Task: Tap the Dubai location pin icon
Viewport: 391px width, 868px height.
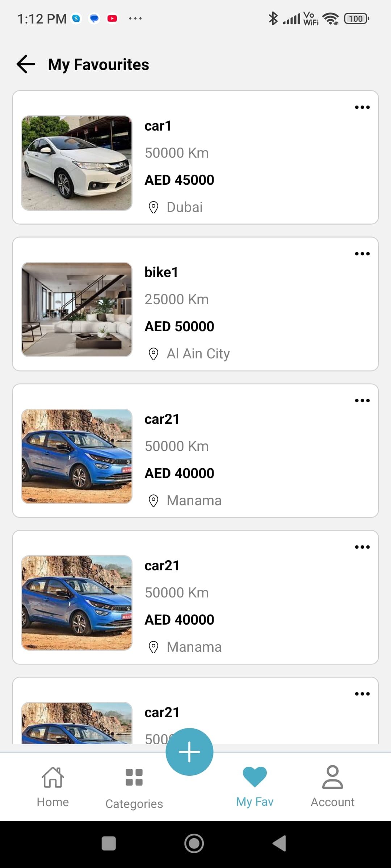Action: (x=154, y=207)
